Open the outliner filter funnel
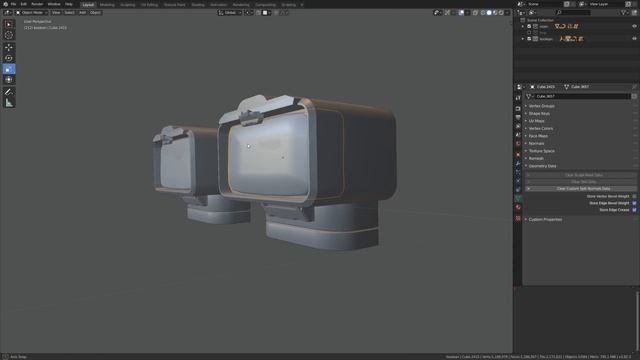640x360 pixels. point(624,13)
